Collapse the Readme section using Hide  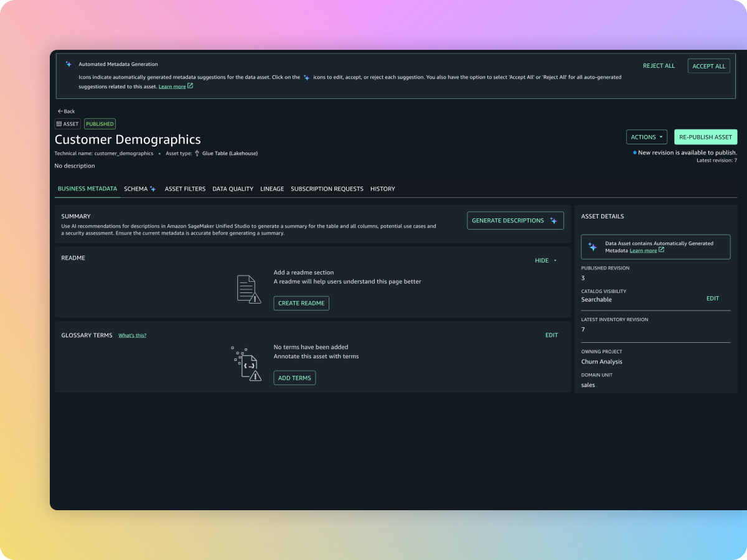[x=545, y=261]
